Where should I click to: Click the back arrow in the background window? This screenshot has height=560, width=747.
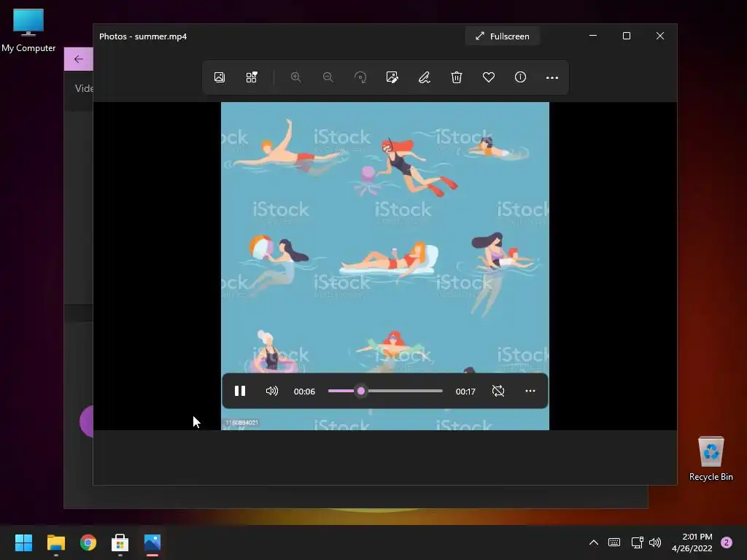tap(79, 59)
